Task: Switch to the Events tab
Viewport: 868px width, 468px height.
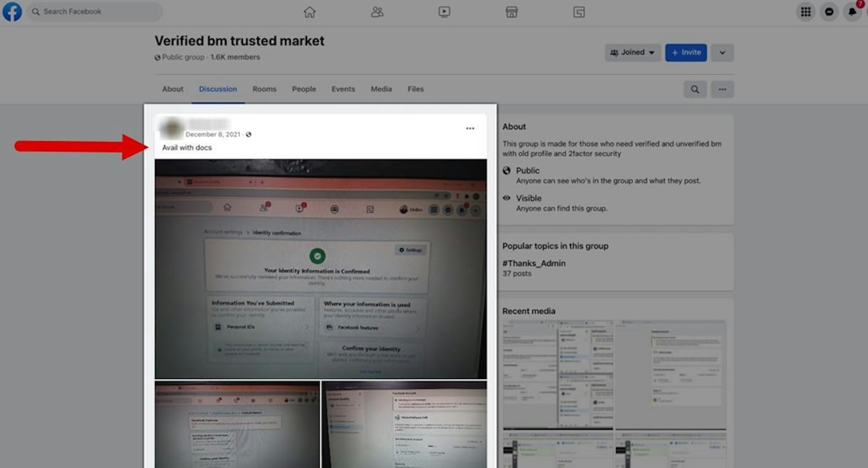Action: 343,89
